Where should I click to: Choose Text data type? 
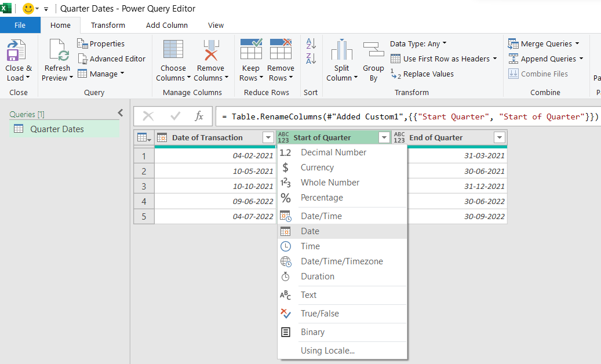click(342, 295)
